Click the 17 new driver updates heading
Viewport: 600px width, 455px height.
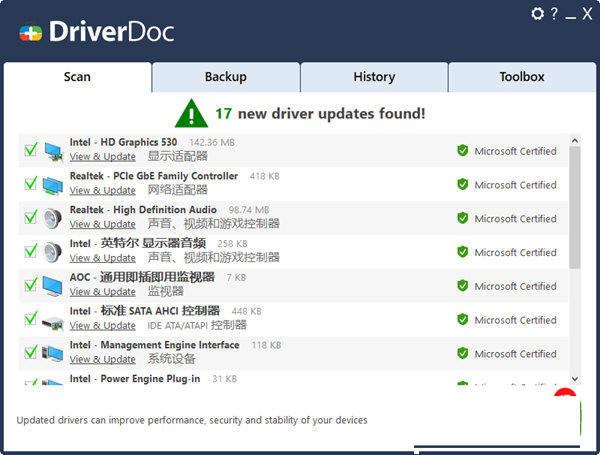click(x=320, y=114)
